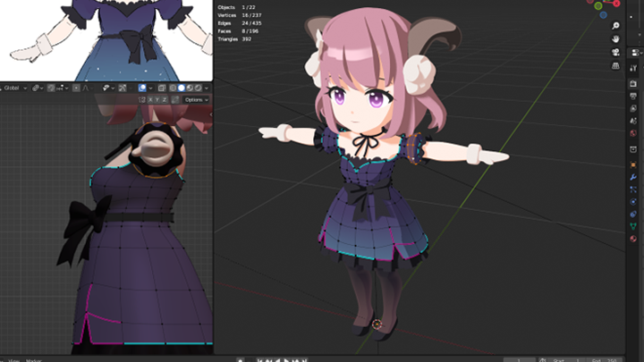The height and width of the screenshot is (362, 644).
Task: Expand the overlays options arrow
Action: [150, 88]
